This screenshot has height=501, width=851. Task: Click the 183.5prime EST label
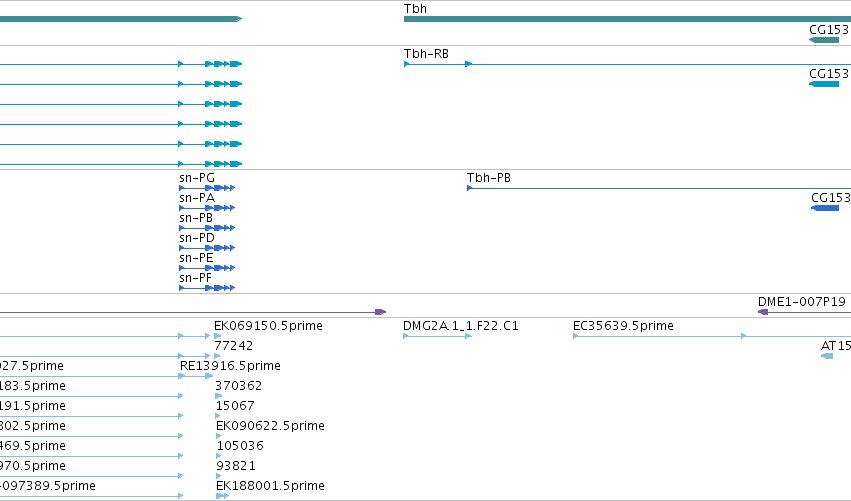pyautogui.click(x=33, y=386)
